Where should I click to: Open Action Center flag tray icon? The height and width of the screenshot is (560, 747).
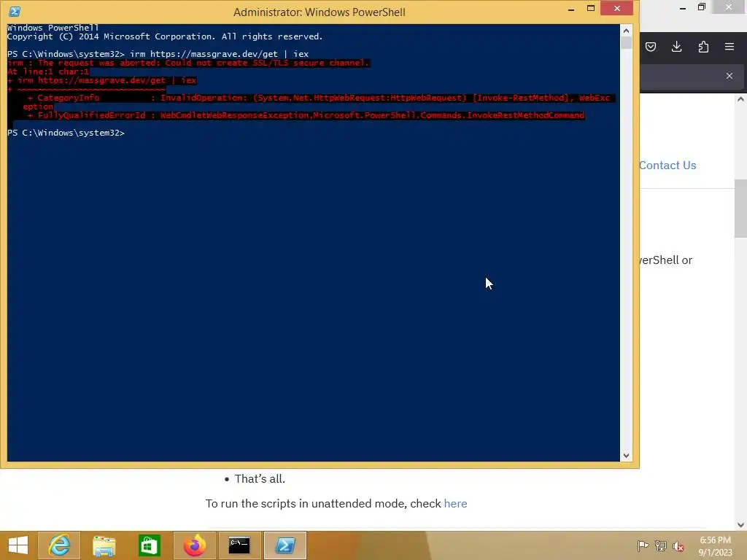coord(643,545)
